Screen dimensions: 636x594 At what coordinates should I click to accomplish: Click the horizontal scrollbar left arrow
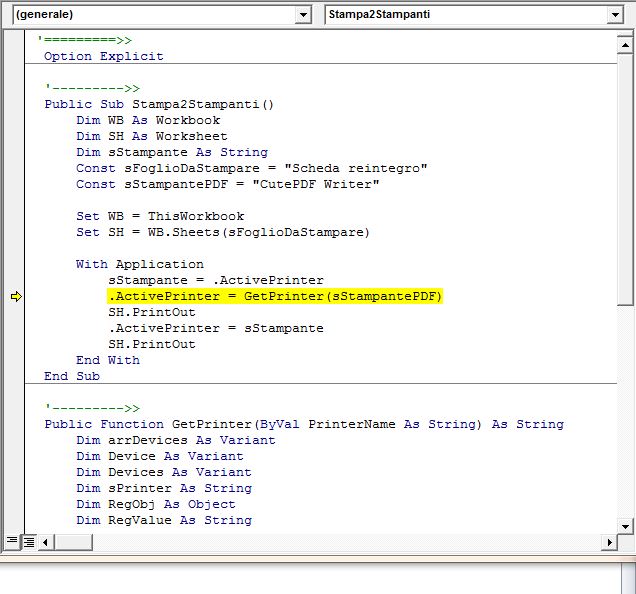pos(45,542)
